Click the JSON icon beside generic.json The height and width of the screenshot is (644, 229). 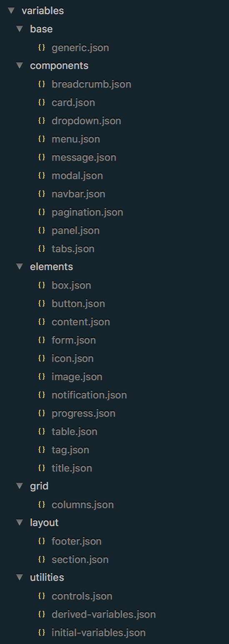(x=41, y=47)
